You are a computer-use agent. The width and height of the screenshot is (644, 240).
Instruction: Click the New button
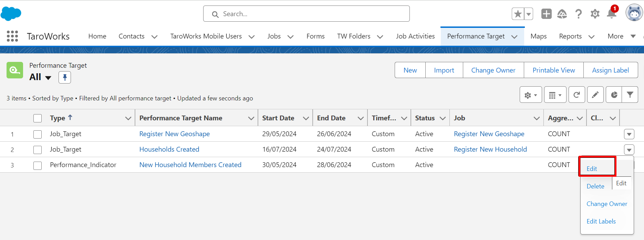click(410, 70)
